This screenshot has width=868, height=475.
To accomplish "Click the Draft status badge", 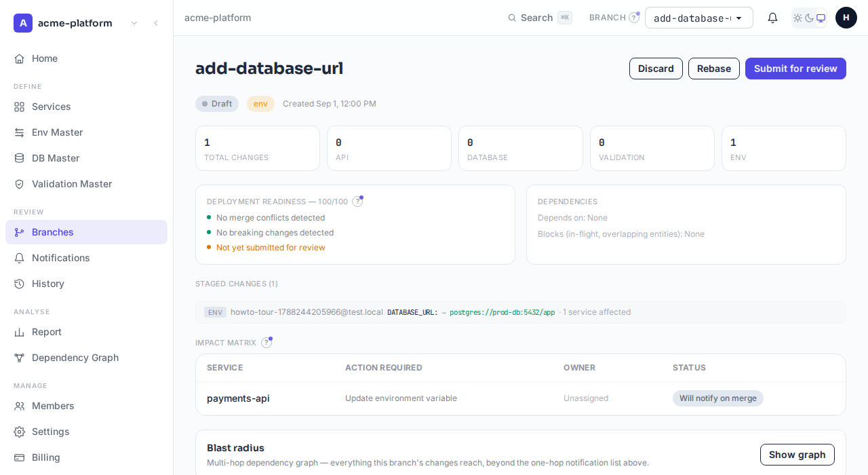I will (x=217, y=104).
